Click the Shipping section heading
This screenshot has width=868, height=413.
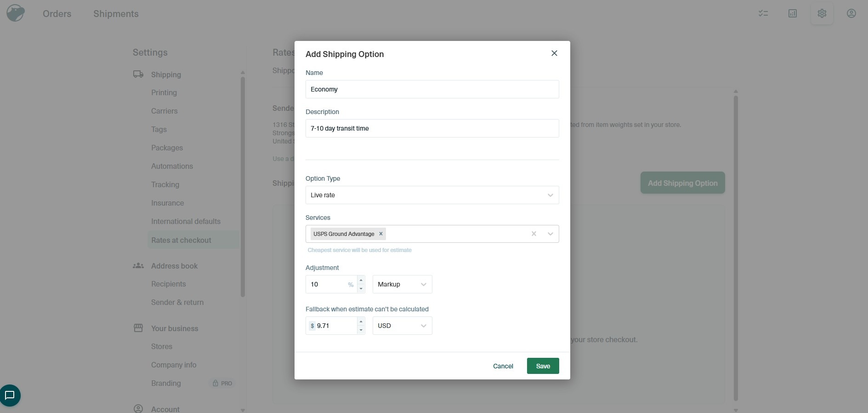tap(166, 75)
